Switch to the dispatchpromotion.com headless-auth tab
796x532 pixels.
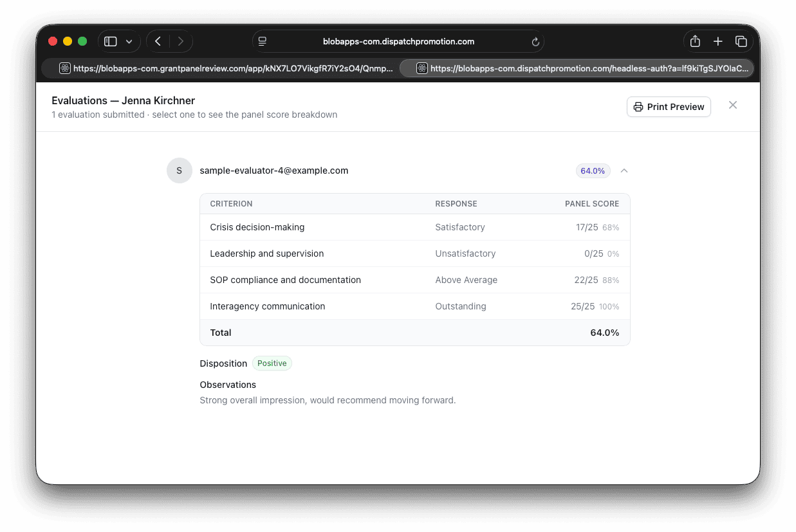pyautogui.click(x=577, y=68)
